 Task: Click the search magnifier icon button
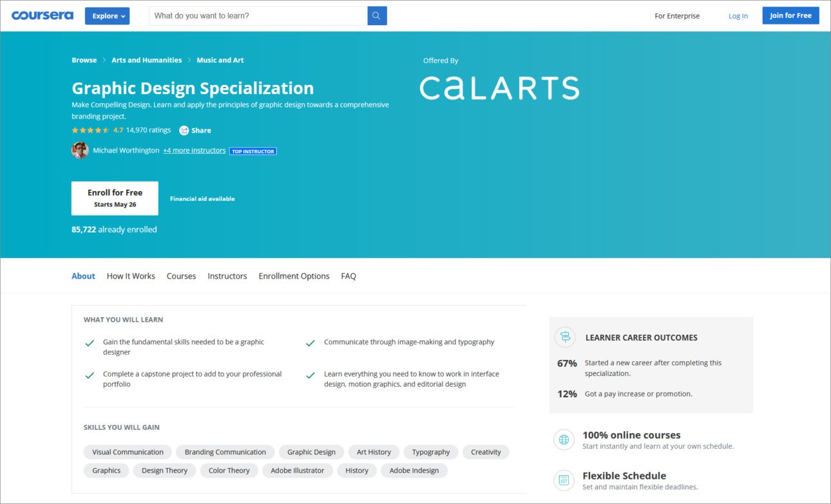pyautogui.click(x=377, y=16)
